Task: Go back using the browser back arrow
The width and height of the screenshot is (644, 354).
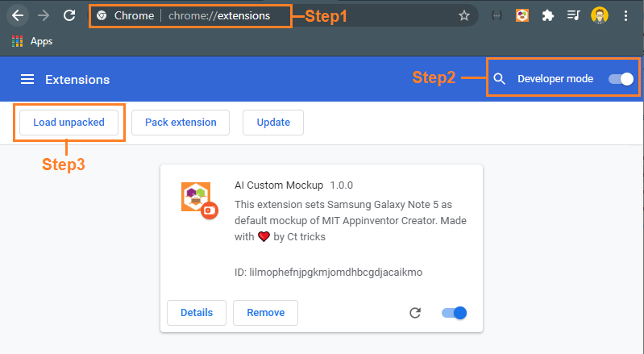Action: coord(18,15)
